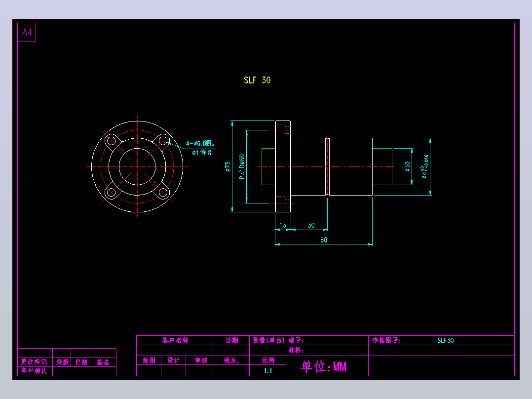This screenshot has width=532, height=399.
Task: Click the 存档图号 label
Action: click(x=386, y=340)
